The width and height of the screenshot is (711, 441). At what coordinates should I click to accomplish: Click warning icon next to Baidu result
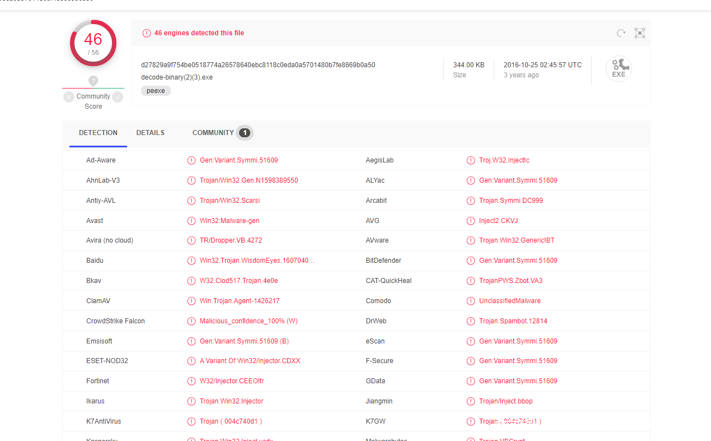tap(191, 261)
